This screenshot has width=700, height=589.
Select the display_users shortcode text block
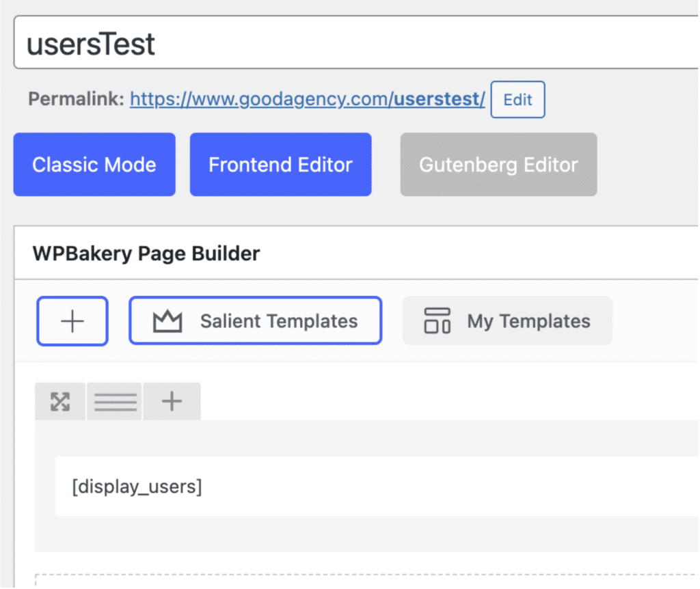pos(135,487)
